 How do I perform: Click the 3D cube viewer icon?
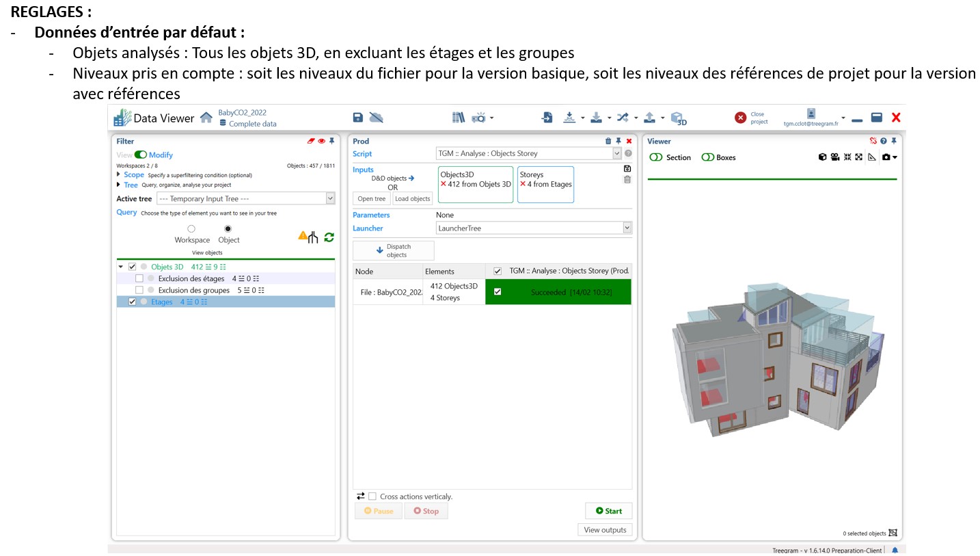[678, 118]
